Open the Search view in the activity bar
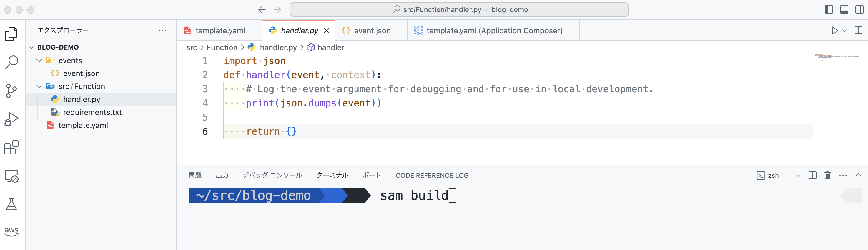Image resolution: width=868 pixels, height=250 pixels. (11, 63)
